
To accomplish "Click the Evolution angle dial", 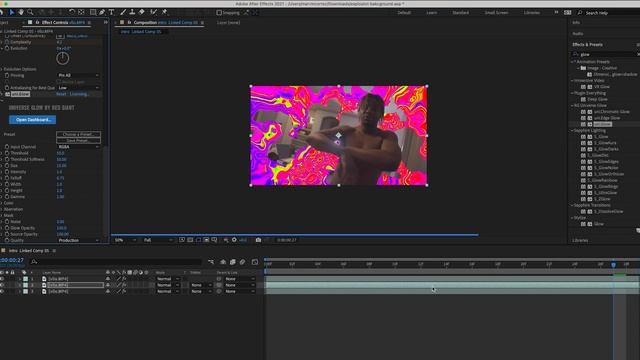I will pos(62,58).
